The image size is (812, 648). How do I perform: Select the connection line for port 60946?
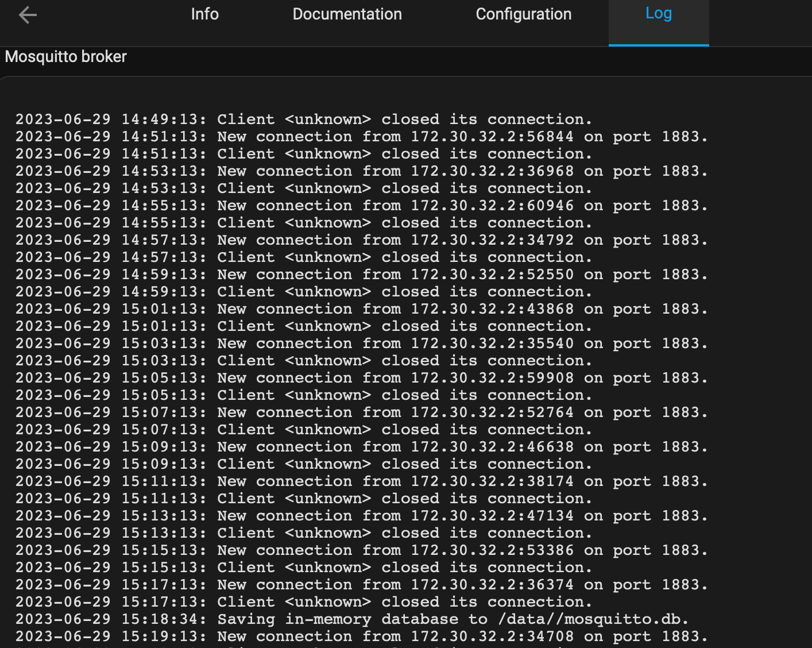pos(362,206)
